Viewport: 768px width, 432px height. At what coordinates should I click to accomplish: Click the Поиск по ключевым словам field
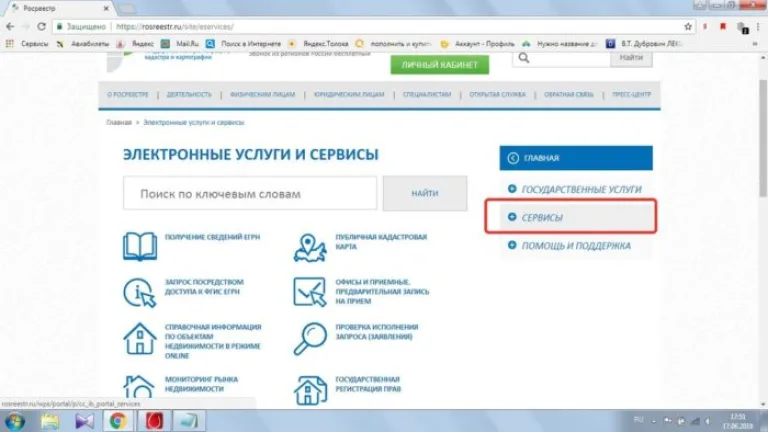pos(250,193)
